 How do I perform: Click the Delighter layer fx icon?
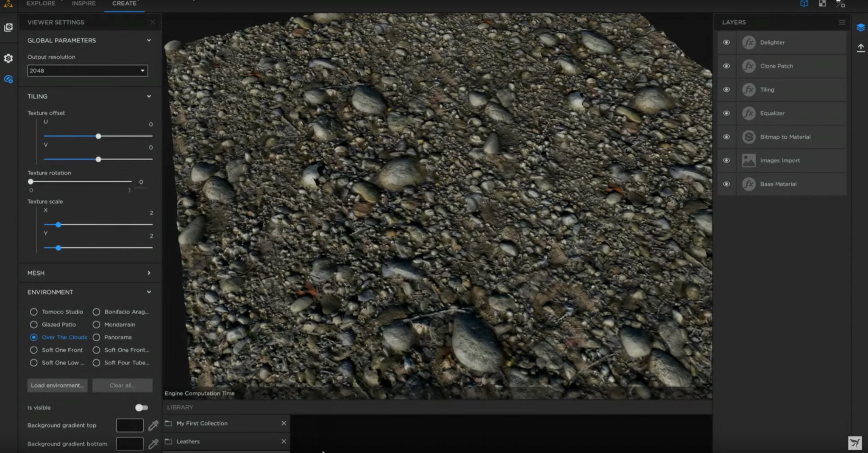[x=748, y=42]
